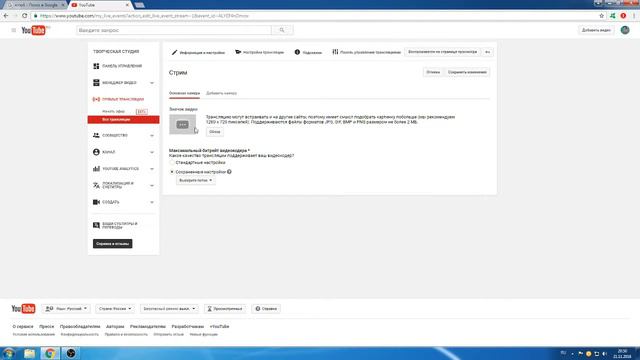Open the Страна: Россия country dropdown

point(115,309)
